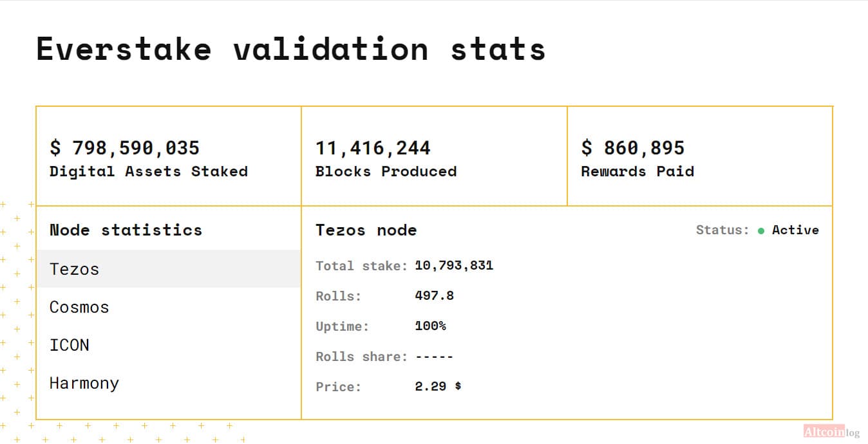Click the 'Digital Assets Staked' label

tap(149, 172)
